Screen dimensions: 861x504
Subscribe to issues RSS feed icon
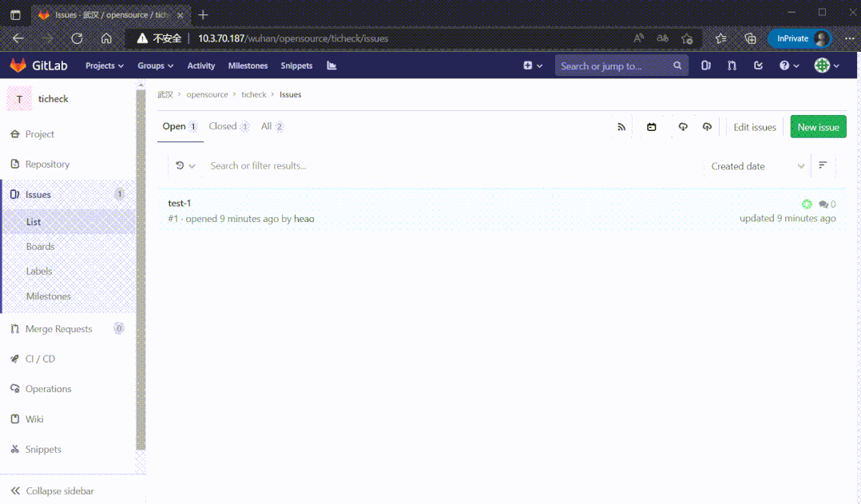click(621, 127)
